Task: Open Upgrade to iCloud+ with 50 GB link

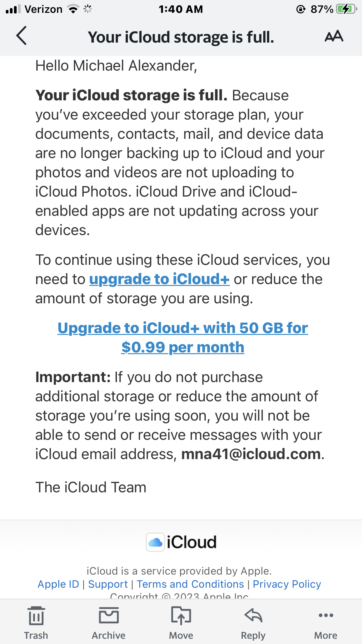Action: 183,337
